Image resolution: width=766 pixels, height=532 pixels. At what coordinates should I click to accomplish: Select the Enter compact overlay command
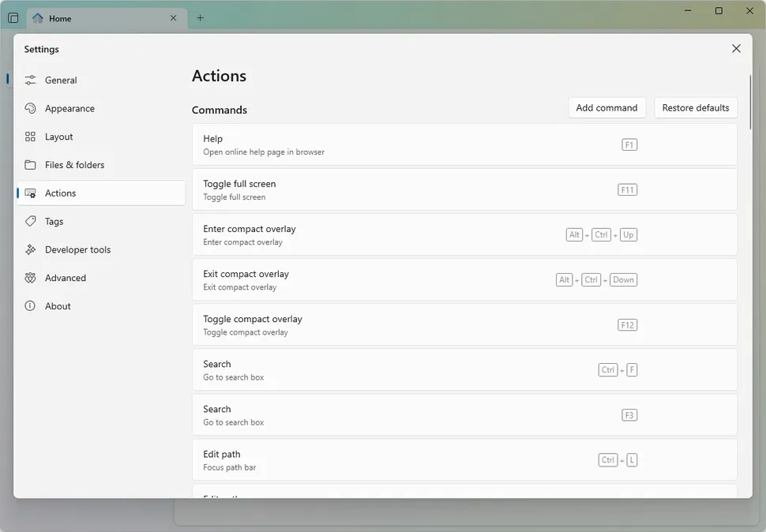[466, 234]
